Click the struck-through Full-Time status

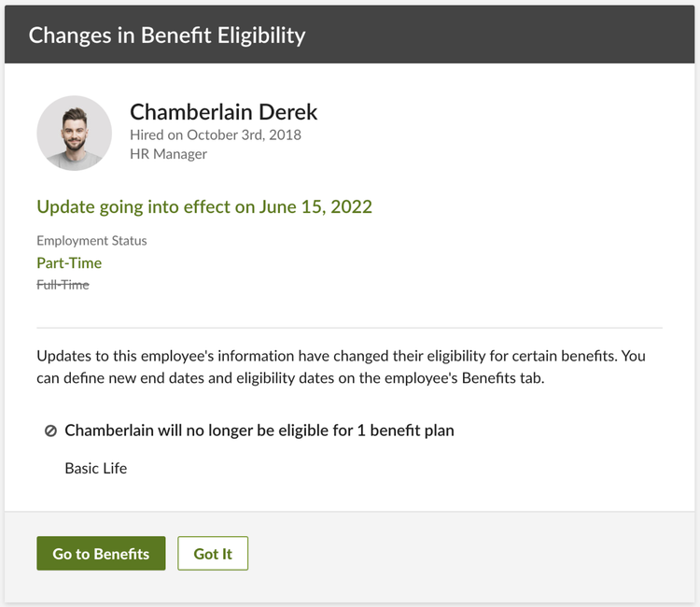point(63,285)
